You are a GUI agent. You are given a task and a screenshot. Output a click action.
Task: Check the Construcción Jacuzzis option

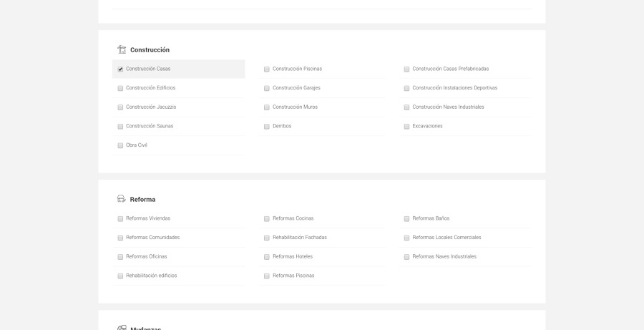pos(120,107)
